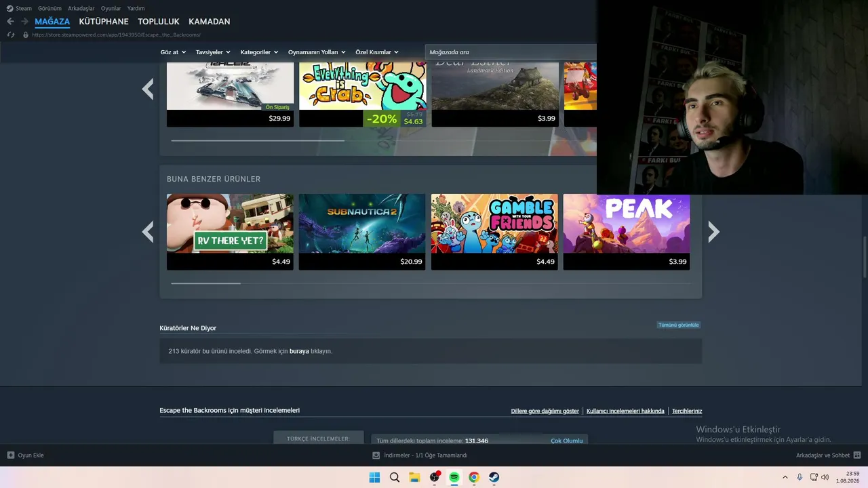Click the page vertical scrollbar thumb
Viewport: 868px width, 488px height.
point(865,257)
